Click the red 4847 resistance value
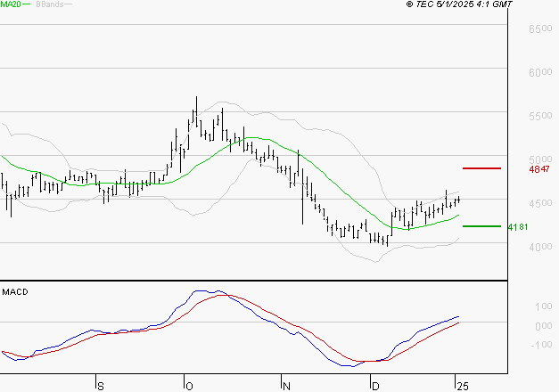This screenshot has width=559, height=392. point(539,169)
